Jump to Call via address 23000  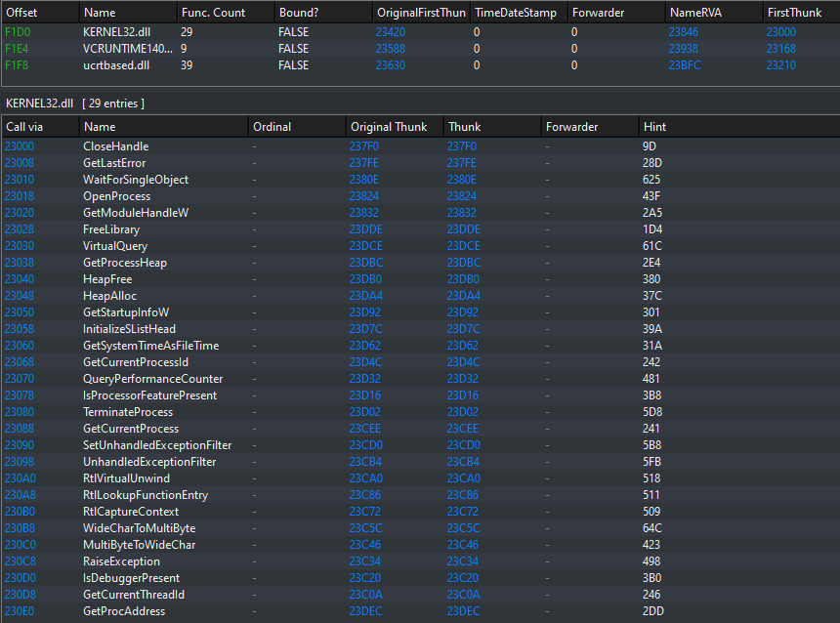pos(20,146)
